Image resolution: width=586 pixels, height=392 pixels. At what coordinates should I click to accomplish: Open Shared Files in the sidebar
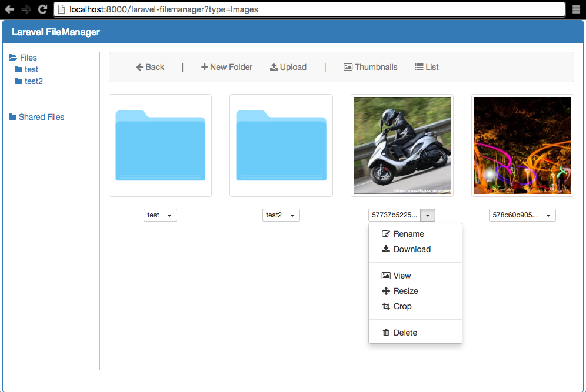point(41,117)
